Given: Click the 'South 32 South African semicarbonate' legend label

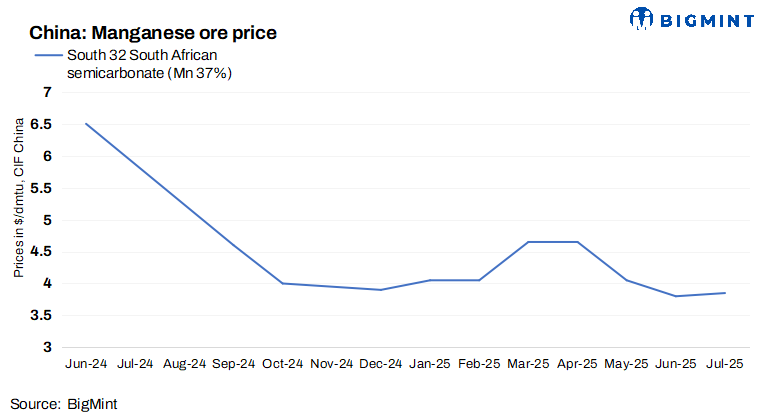Looking at the screenshot, I should (x=150, y=64).
